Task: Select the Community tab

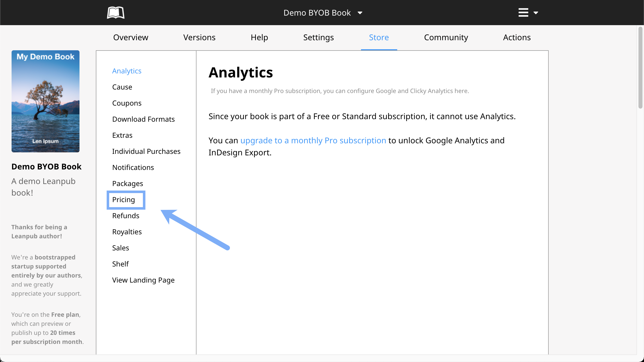Action: pos(446,37)
